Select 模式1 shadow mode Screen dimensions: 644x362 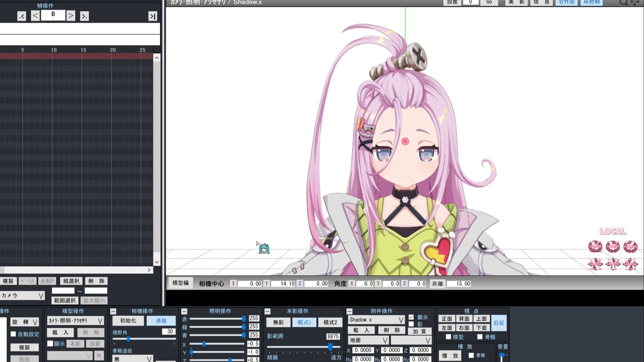[x=304, y=322]
